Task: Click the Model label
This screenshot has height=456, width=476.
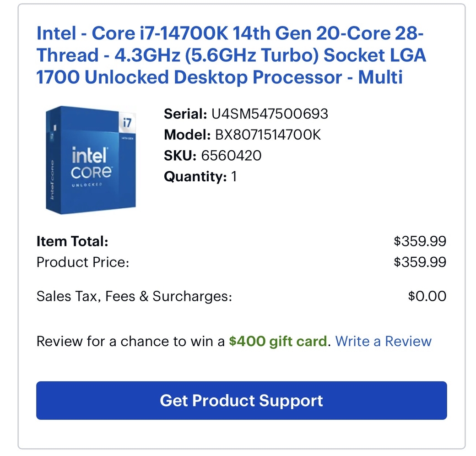Action: (187, 135)
